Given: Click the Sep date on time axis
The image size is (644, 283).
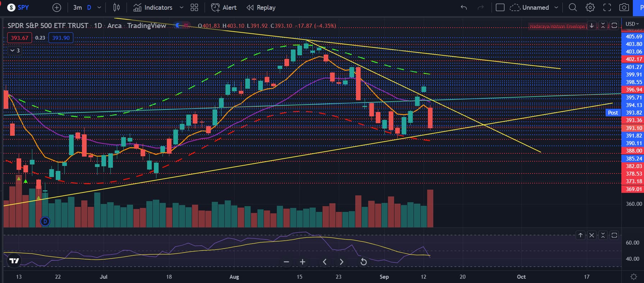Looking at the screenshot, I should (384, 277).
